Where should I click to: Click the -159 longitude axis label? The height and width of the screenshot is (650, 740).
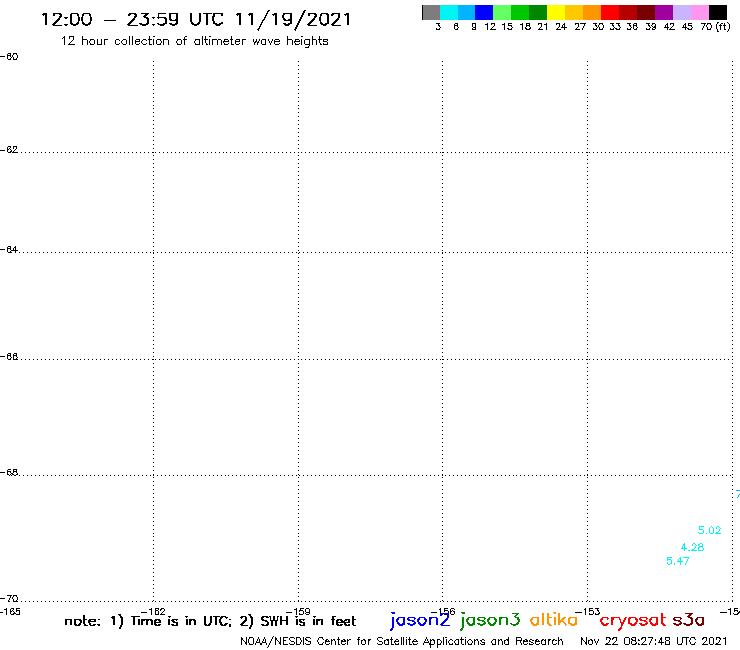(298, 612)
